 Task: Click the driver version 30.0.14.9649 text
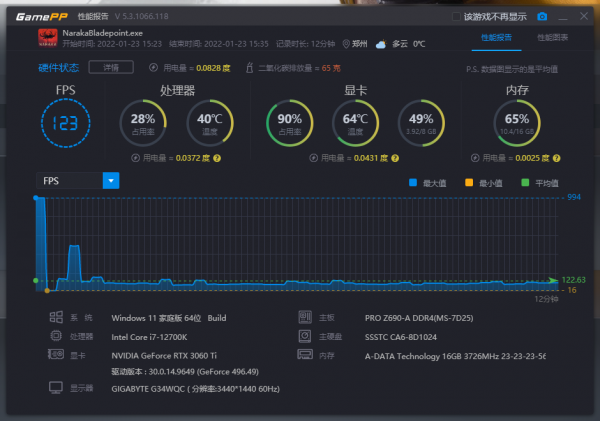click(x=185, y=372)
